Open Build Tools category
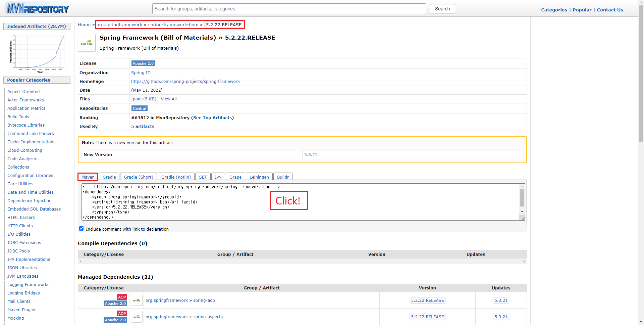The height and width of the screenshot is (325, 644). [18, 117]
